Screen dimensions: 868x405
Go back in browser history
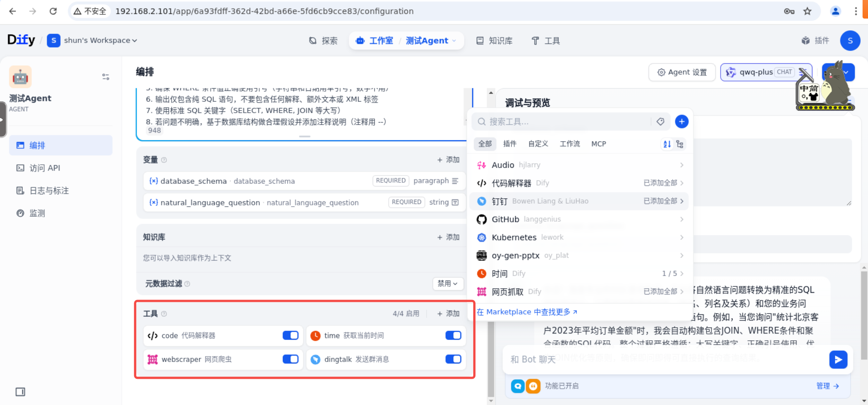pos(13,11)
